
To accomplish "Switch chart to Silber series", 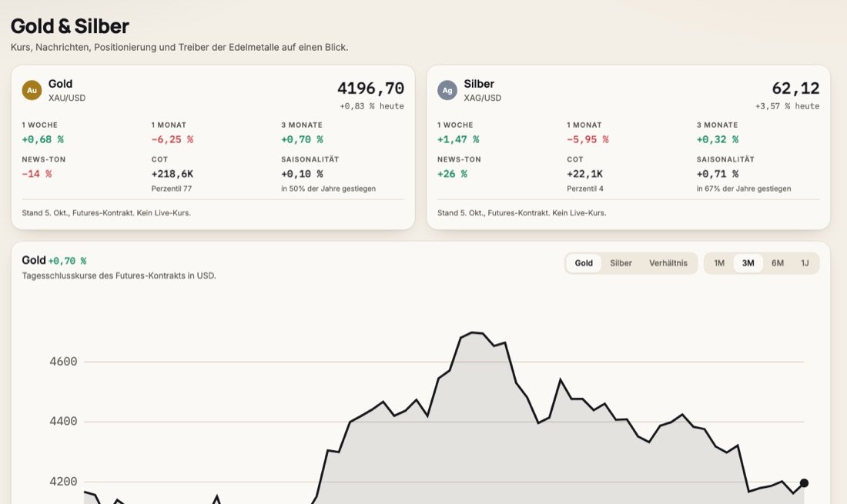I will [x=621, y=263].
